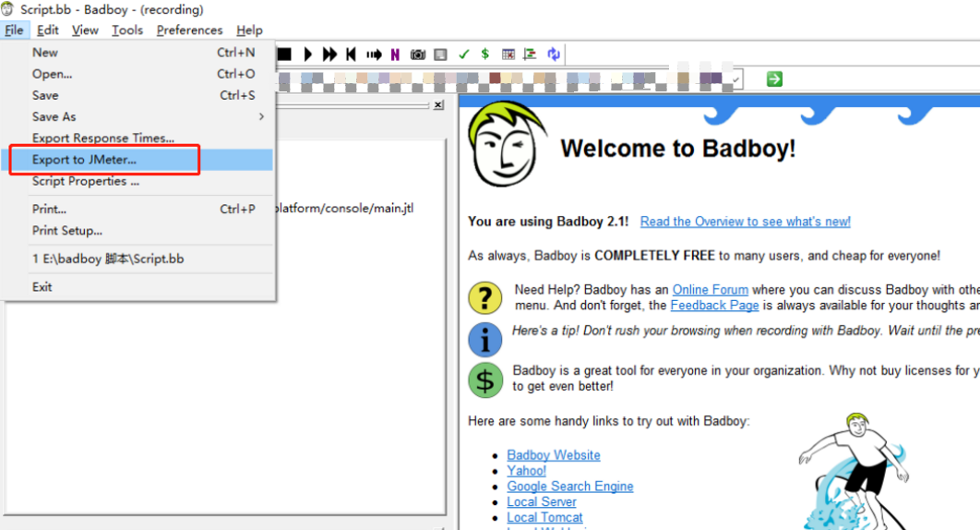Click the Rewind to start icon

(352, 54)
